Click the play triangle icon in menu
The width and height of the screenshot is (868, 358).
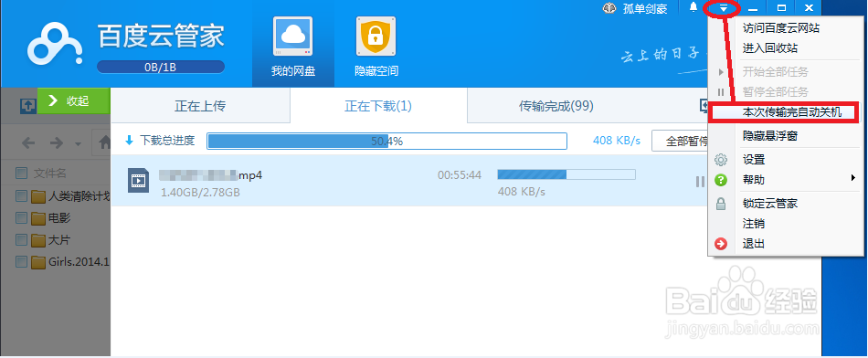click(721, 72)
